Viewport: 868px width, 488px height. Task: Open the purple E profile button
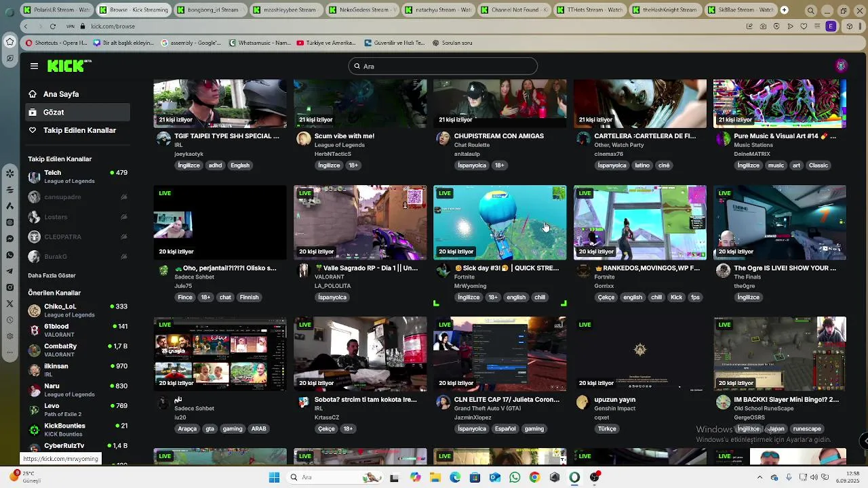point(831,26)
